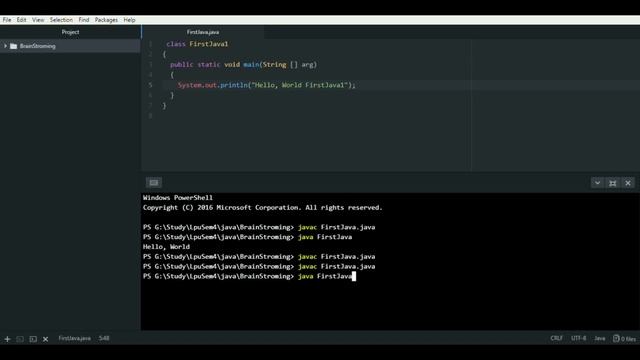Click Java grammar selector in status bar
The height and width of the screenshot is (360, 640).
point(600,338)
